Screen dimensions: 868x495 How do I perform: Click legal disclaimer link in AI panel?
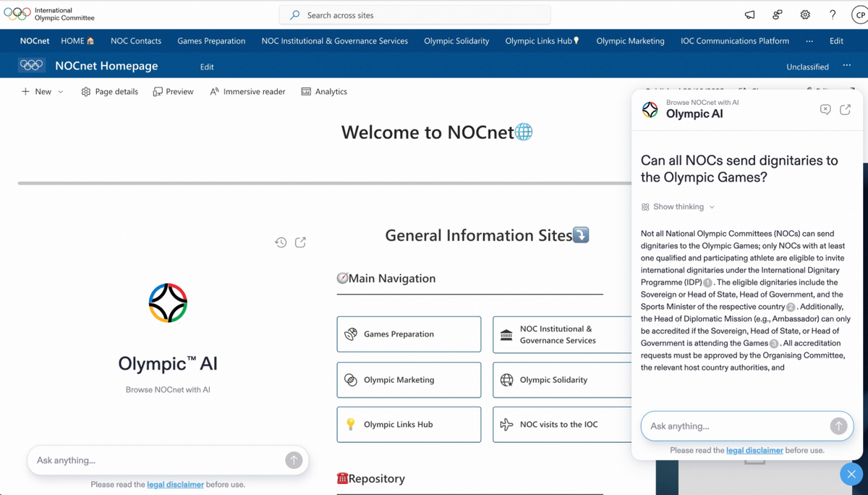coord(754,450)
